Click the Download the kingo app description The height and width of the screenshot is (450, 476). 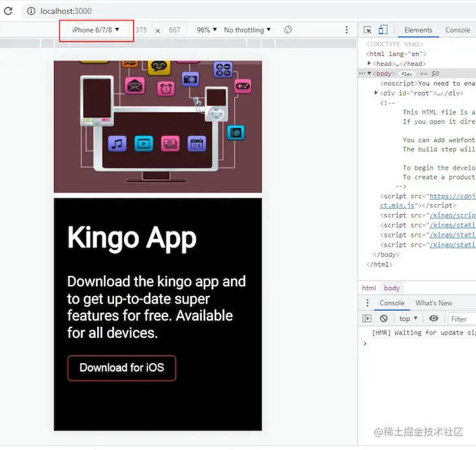156,307
